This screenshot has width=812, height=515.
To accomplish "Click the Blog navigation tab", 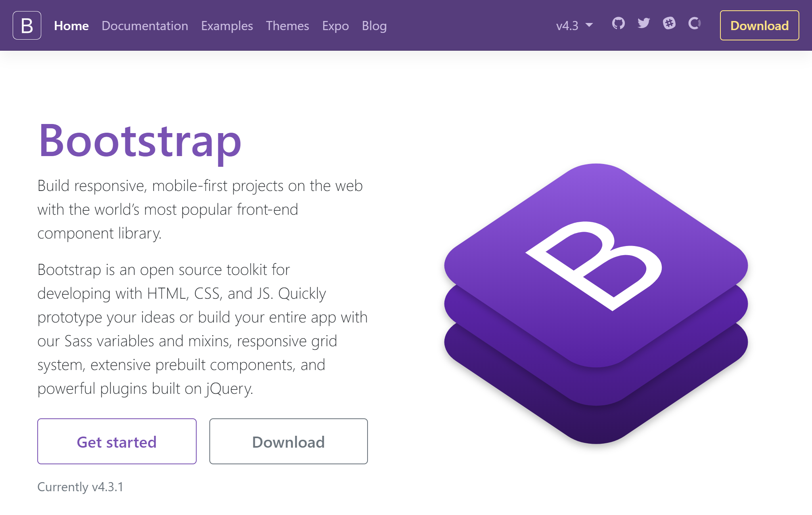I will (x=375, y=25).
